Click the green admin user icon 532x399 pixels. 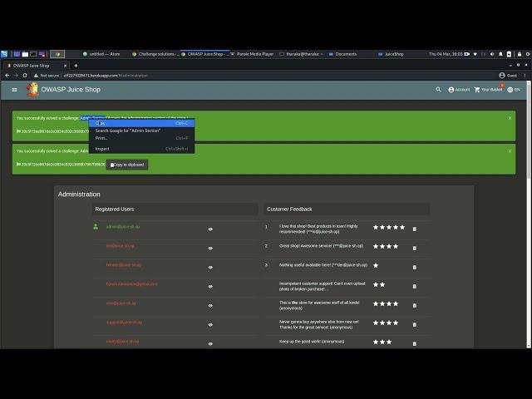click(96, 227)
